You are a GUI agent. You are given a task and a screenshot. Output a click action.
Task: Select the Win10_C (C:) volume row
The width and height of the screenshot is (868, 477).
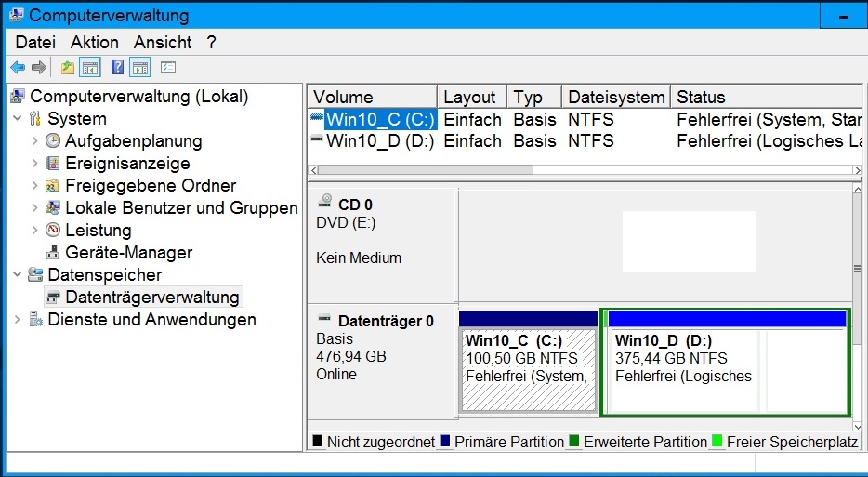[x=585, y=120]
